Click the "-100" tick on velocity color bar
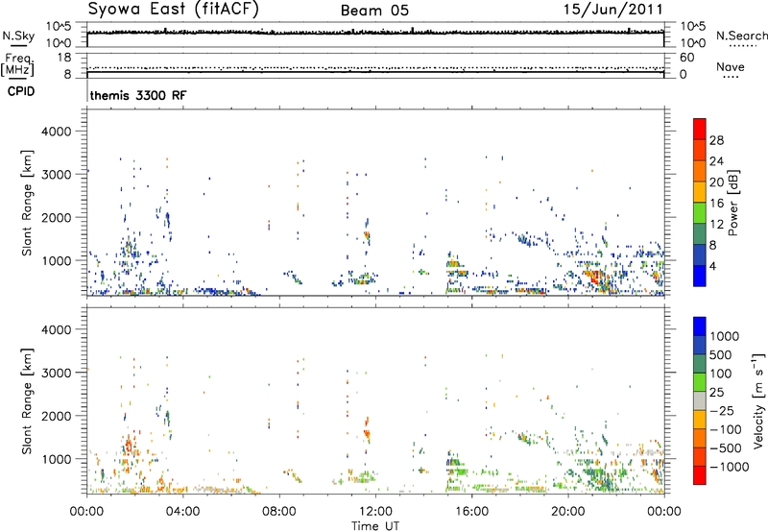The height and width of the screenshot is (532, 768). pyautogui.click(x=726, y=429)
